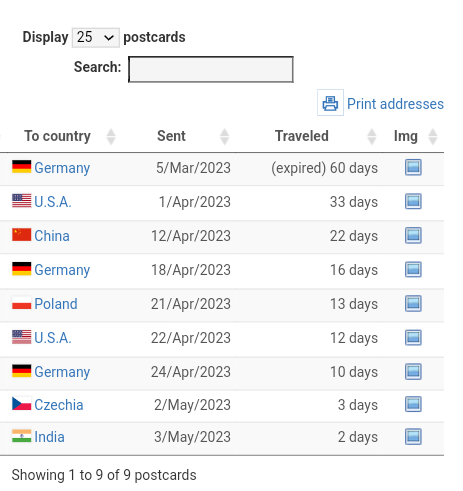Open Germany link sent 24/Apr/2023
The height and width of the screenshot is (491, 463).
(62, 372)
